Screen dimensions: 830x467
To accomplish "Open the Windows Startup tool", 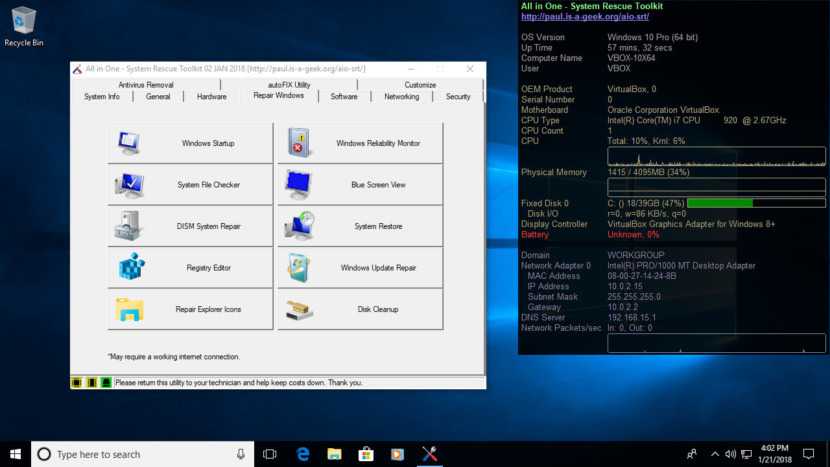I will pyautogui.click(x=190, y=143).
